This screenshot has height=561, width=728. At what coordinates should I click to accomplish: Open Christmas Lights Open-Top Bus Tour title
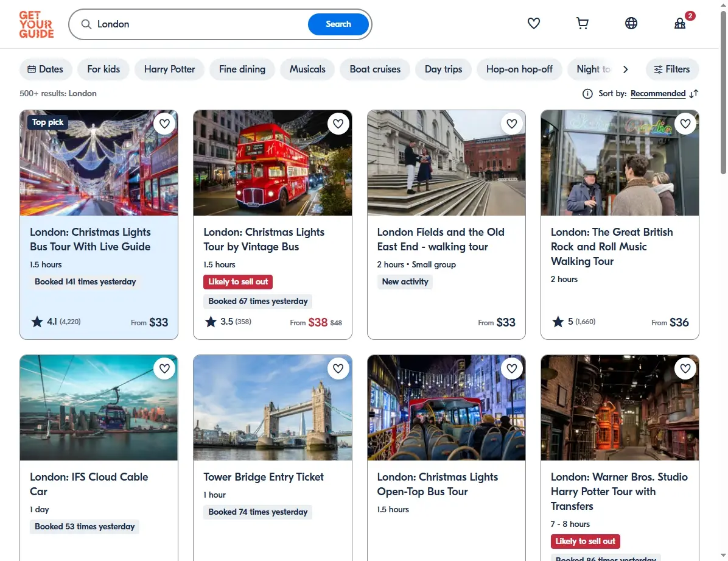[438, 484]
